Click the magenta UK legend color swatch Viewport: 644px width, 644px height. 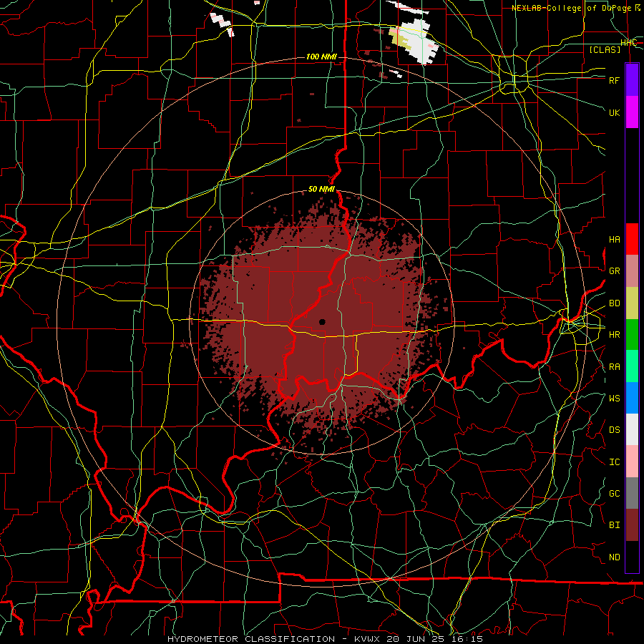click(x=632, y=112)
